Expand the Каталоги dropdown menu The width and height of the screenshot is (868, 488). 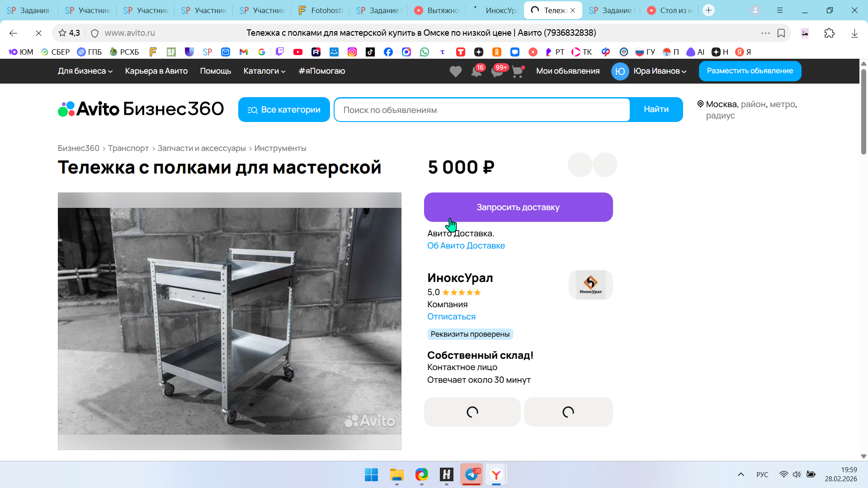(x=264, y=71)
